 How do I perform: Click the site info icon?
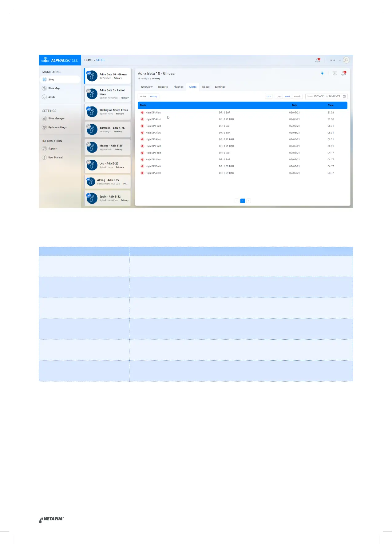335,73
